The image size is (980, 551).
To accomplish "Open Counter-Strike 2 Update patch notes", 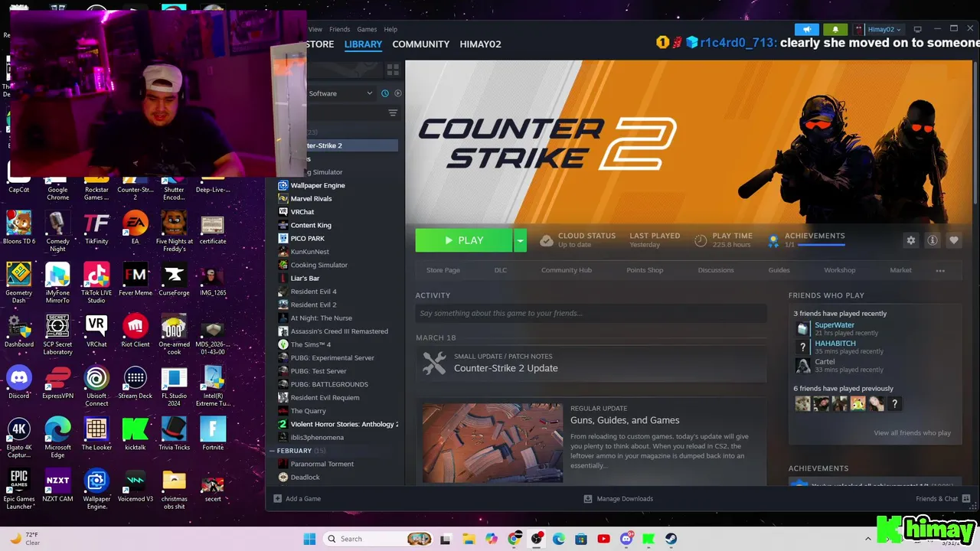I will [505, 368].
